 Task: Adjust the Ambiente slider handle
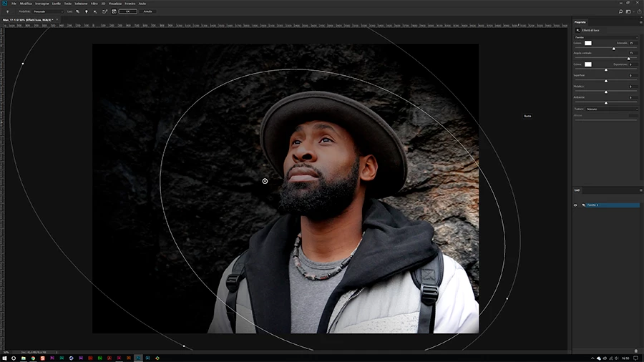click(x=606, y=103)
